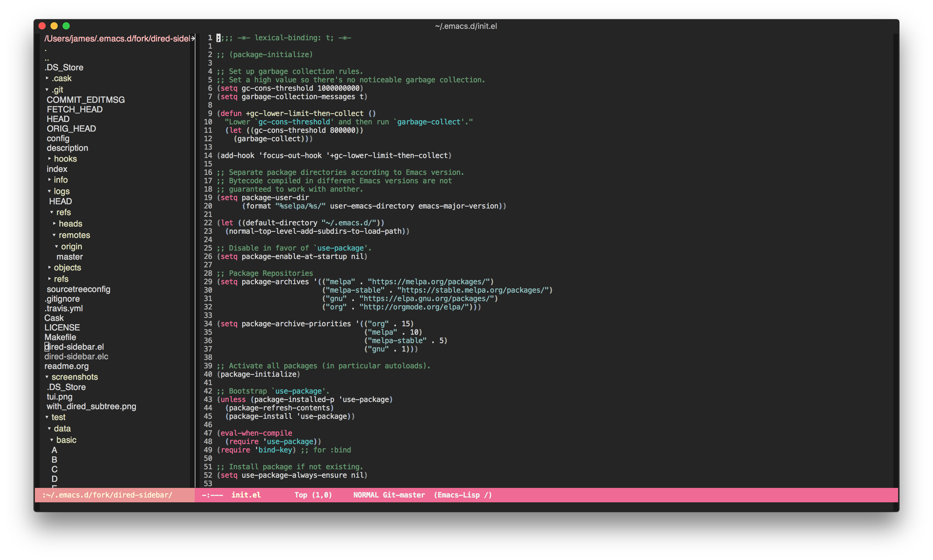Click Emacs-Lisp major mode indicator
933x560 pixels.
point(459,495)
